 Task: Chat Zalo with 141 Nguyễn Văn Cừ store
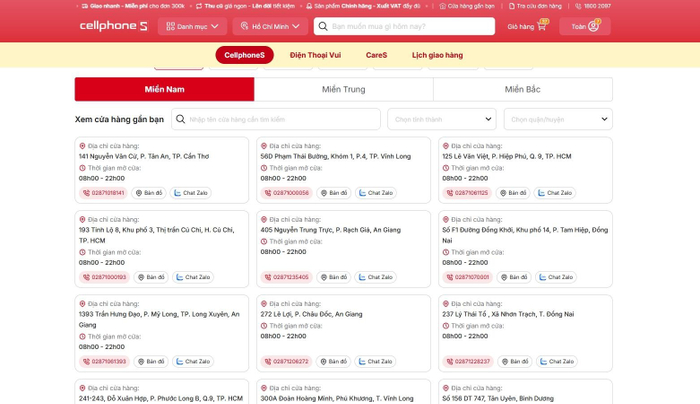(191, 193)
